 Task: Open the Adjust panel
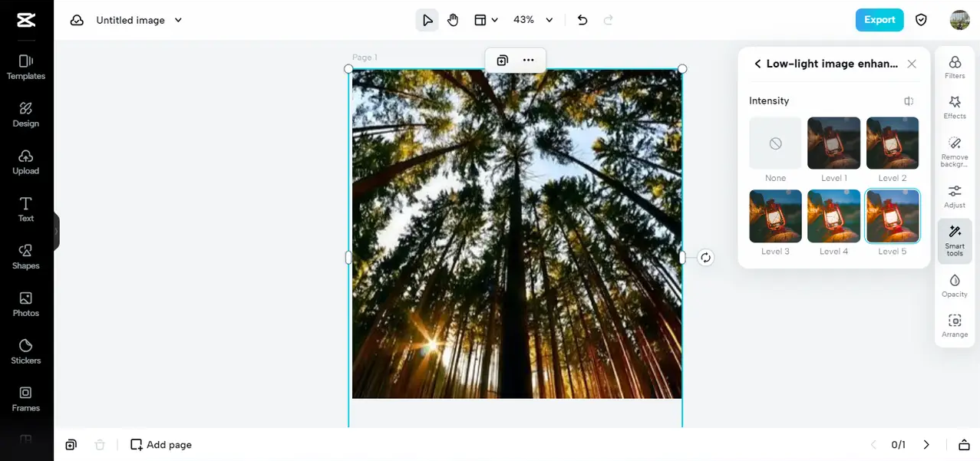[955, 196]
